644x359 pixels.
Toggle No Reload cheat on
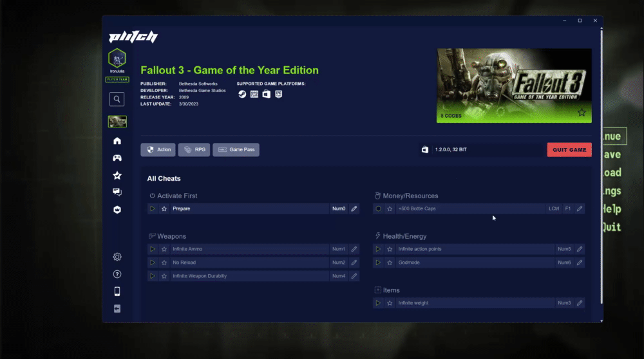[153, 262]
